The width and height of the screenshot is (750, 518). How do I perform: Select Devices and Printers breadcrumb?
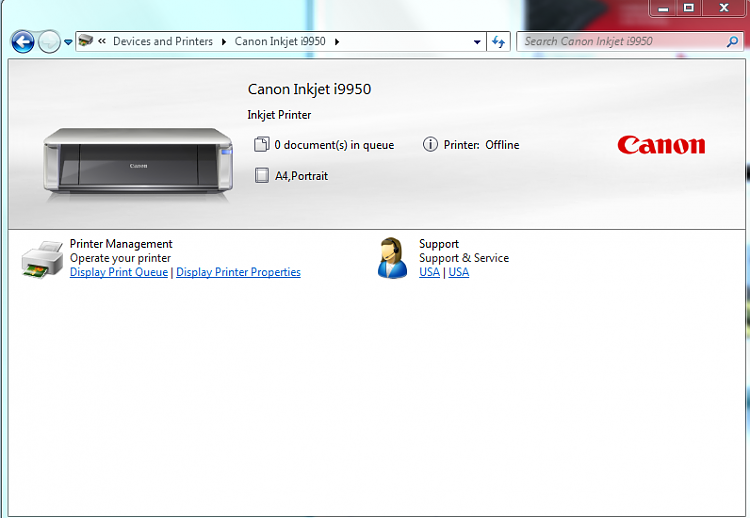coord(163,42)
